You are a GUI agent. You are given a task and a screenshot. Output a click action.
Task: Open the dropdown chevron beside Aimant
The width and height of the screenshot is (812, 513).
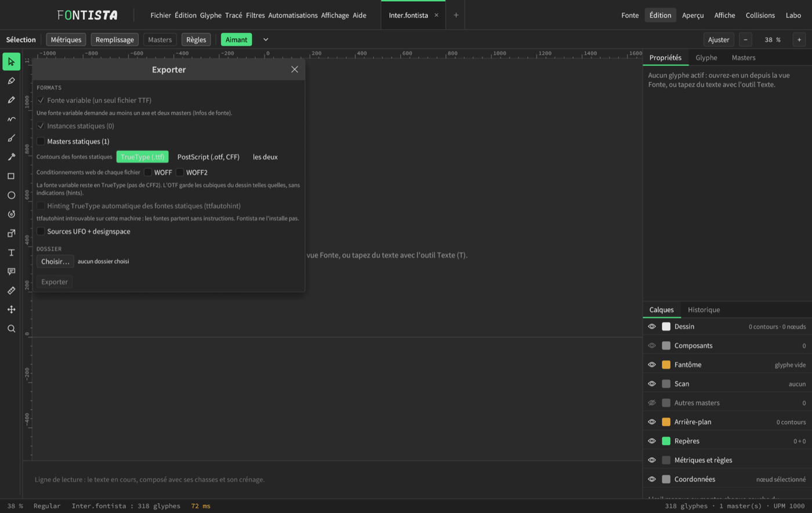click(x=266, y=39)
